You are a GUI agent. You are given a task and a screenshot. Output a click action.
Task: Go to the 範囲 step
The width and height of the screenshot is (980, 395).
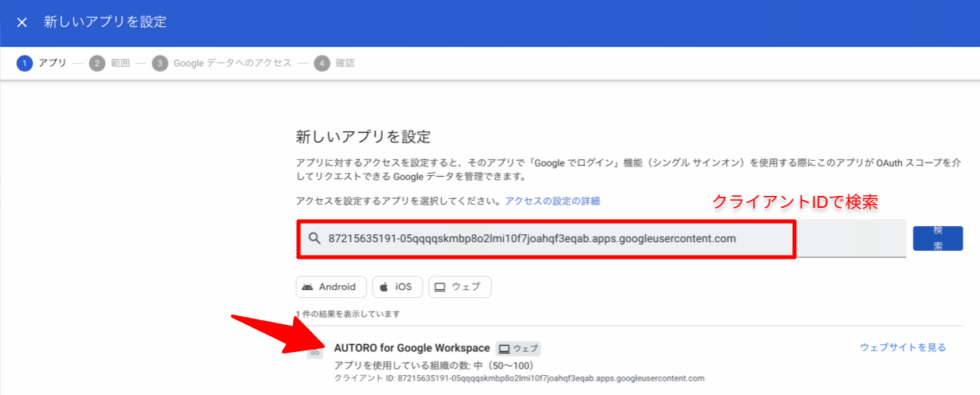(x=119, y=63)
